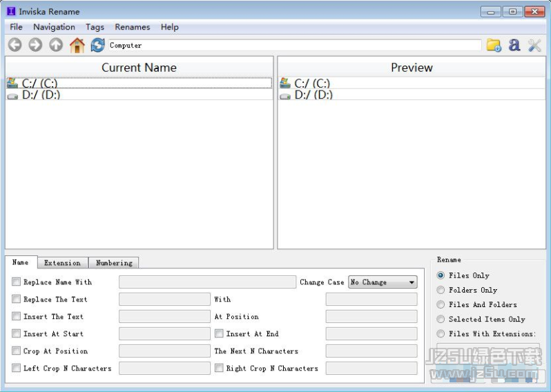Enable Right Crop N Characters checkbox
This screenshot has width=551, height=392.
coord(219,368)
